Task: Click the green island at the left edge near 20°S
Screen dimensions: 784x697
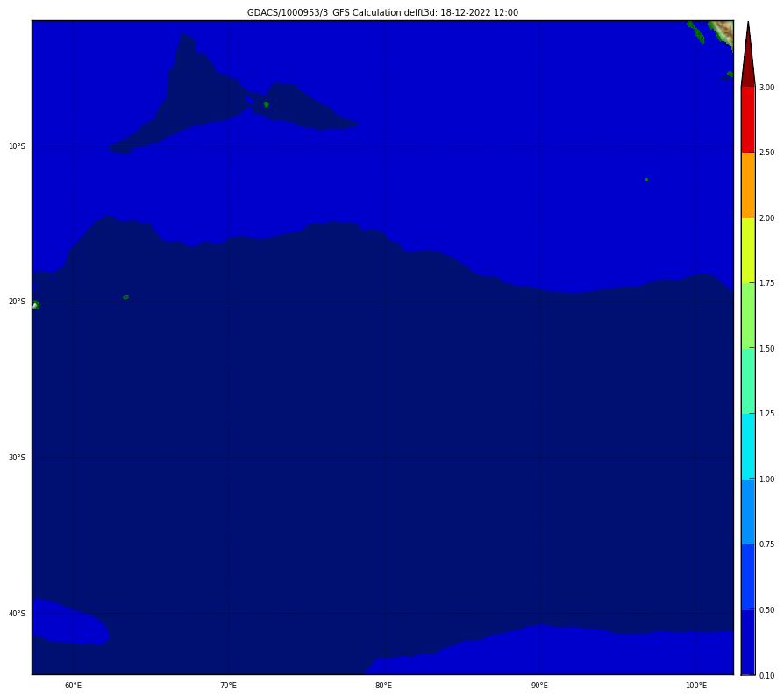Action: point(35,305)
